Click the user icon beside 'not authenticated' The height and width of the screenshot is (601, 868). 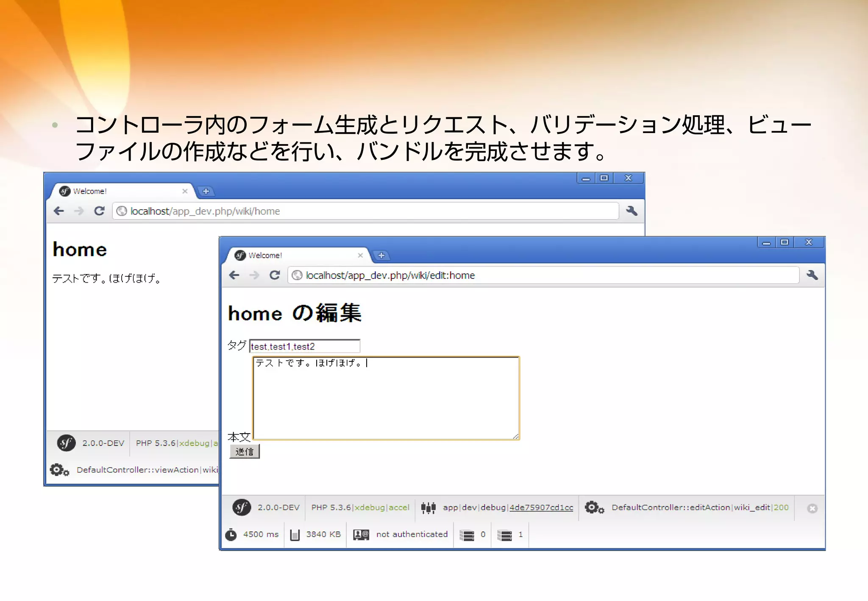point(361,534)
